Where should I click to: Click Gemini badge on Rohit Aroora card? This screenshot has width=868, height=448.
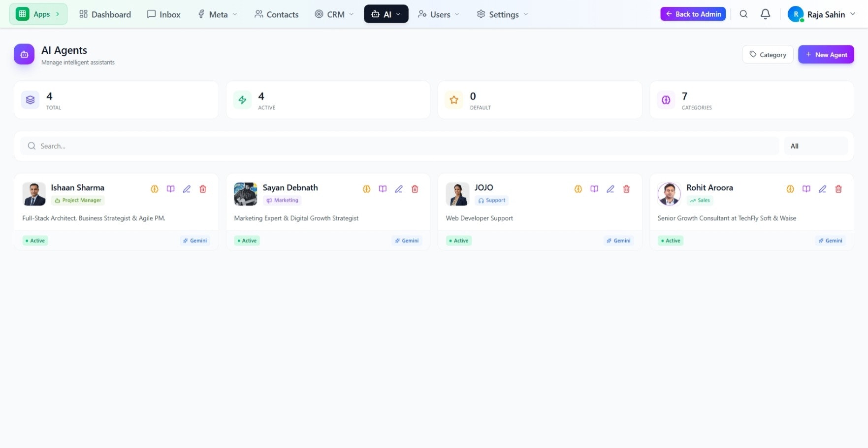pyautogui.click(x=830, y=241)
